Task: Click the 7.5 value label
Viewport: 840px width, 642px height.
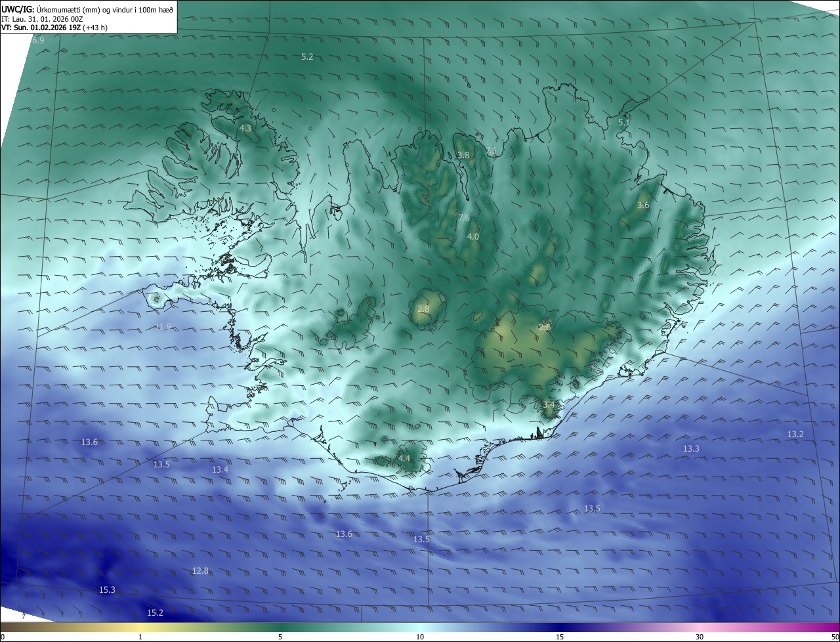Action: tap(491, 151)
